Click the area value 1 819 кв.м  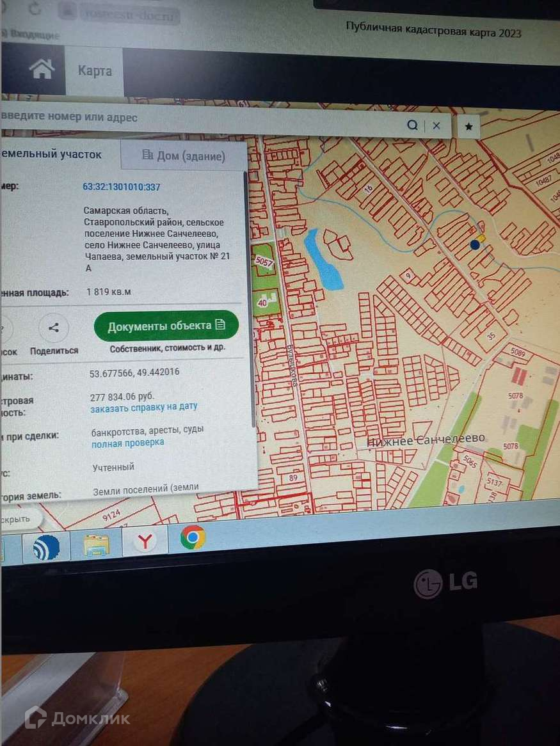108,292
